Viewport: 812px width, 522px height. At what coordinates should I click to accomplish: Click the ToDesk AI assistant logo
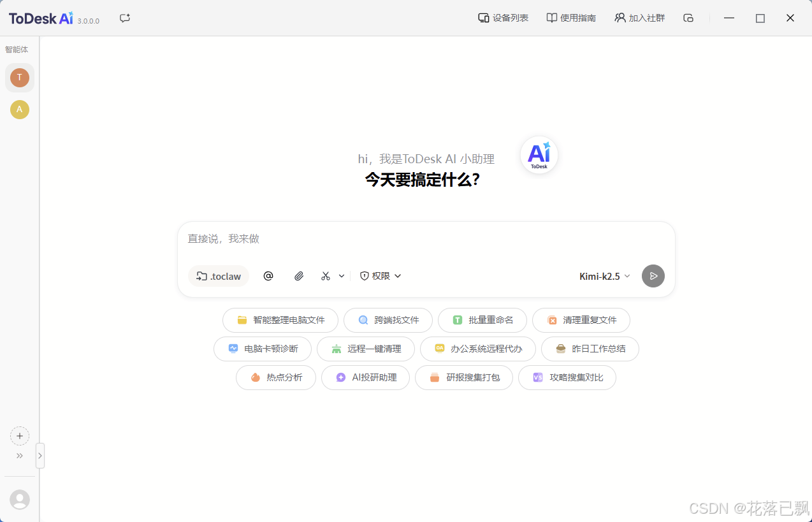pos(539,155)
